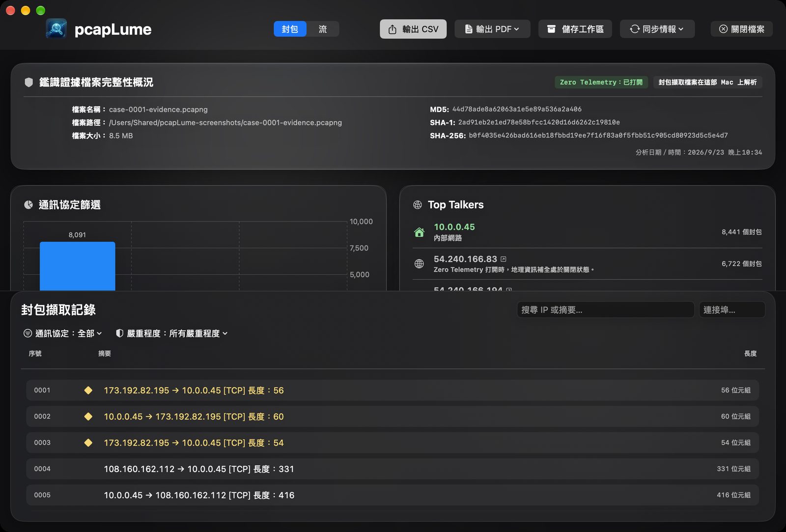Click the MD5 hash value

517,109
